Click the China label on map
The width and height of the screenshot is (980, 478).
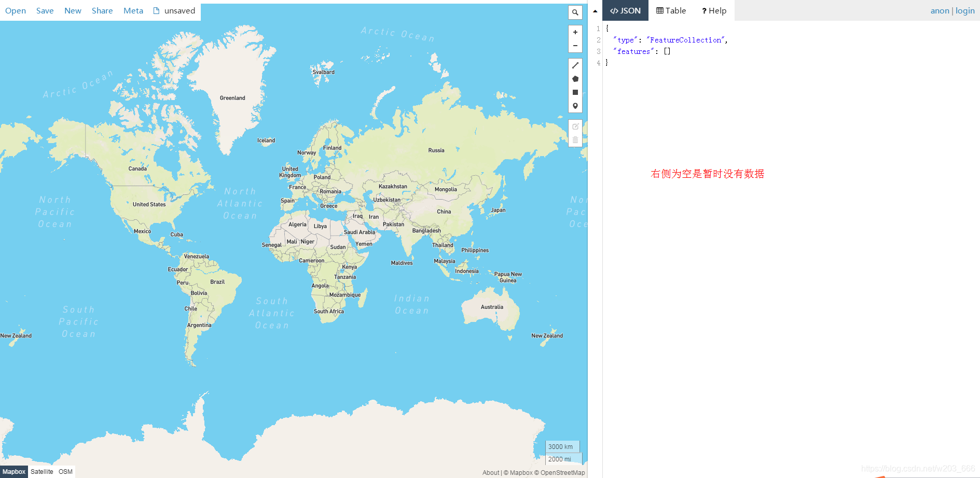pyautogui.click(x=444, y=212)
